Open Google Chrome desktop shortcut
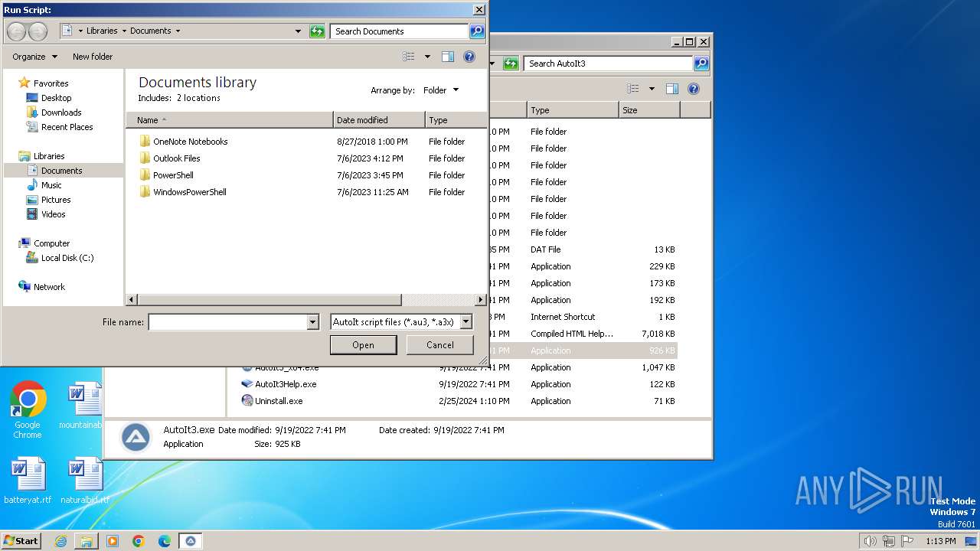This screenshot has width=980, height=551. 28,410
